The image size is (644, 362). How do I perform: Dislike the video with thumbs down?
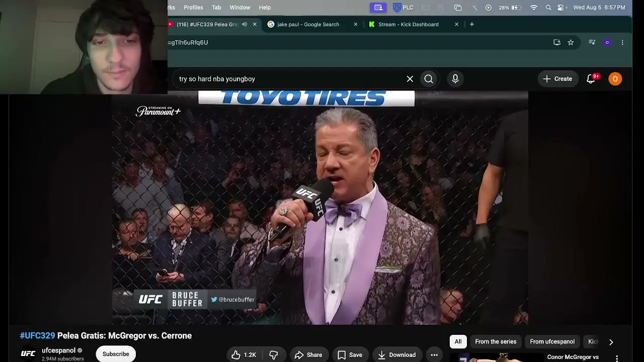pyautogui.click(x=273, y=355)
